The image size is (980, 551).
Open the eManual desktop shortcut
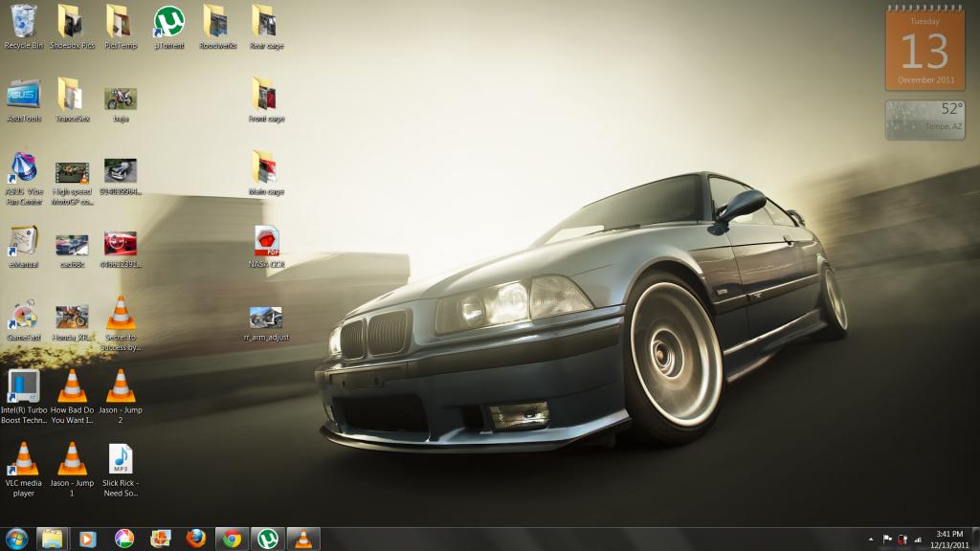pyautogui.click(x=24, y=242)
